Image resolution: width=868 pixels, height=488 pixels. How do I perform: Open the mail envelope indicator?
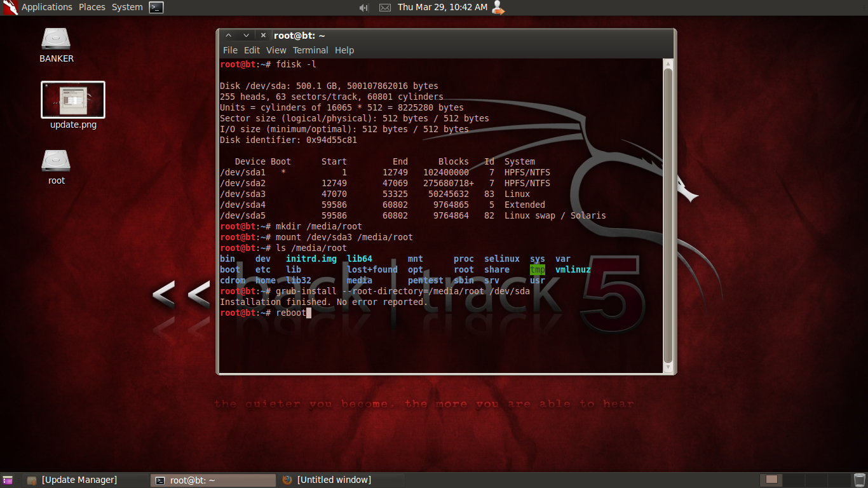click(385, 8)
